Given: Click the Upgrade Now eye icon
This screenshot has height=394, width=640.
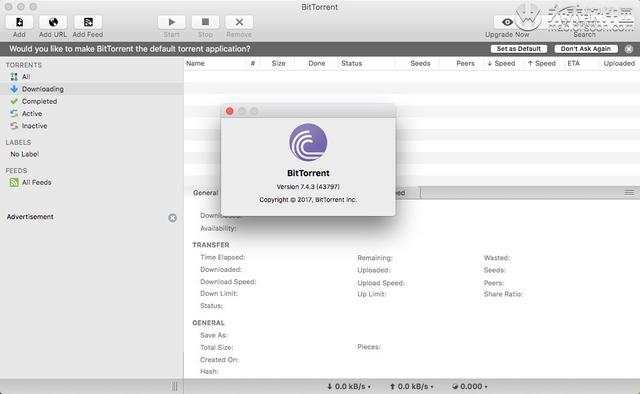Looking at the screenshot, I should point(507,22).
